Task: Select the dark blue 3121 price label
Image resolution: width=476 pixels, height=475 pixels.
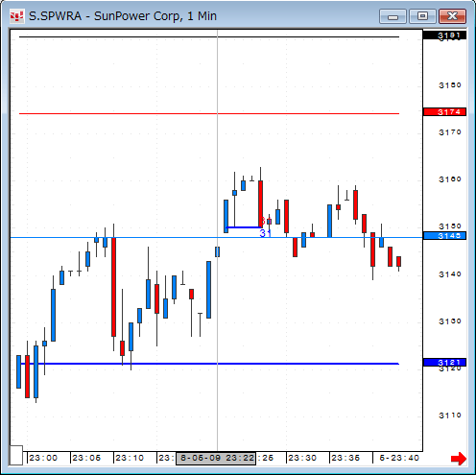Action: click(x=444, y=363)
